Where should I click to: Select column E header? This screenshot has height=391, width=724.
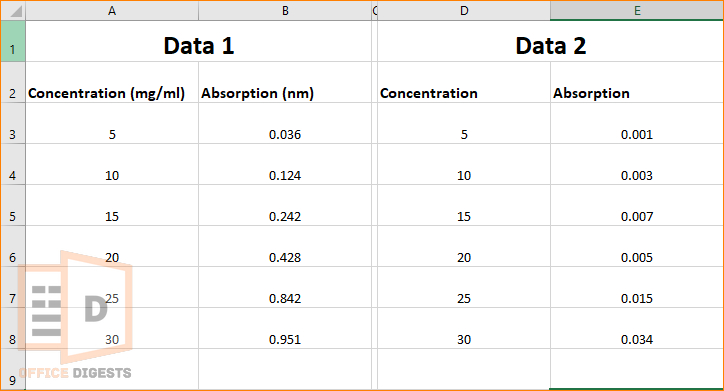pyautogui.click(x=637, y=10)
